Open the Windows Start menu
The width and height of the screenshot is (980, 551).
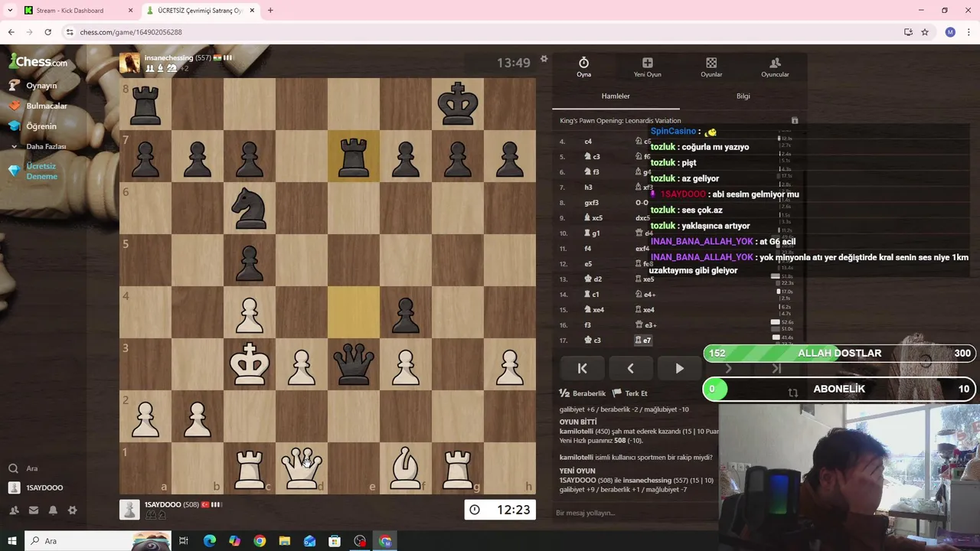pyautogui.click(x=11, y=541)
